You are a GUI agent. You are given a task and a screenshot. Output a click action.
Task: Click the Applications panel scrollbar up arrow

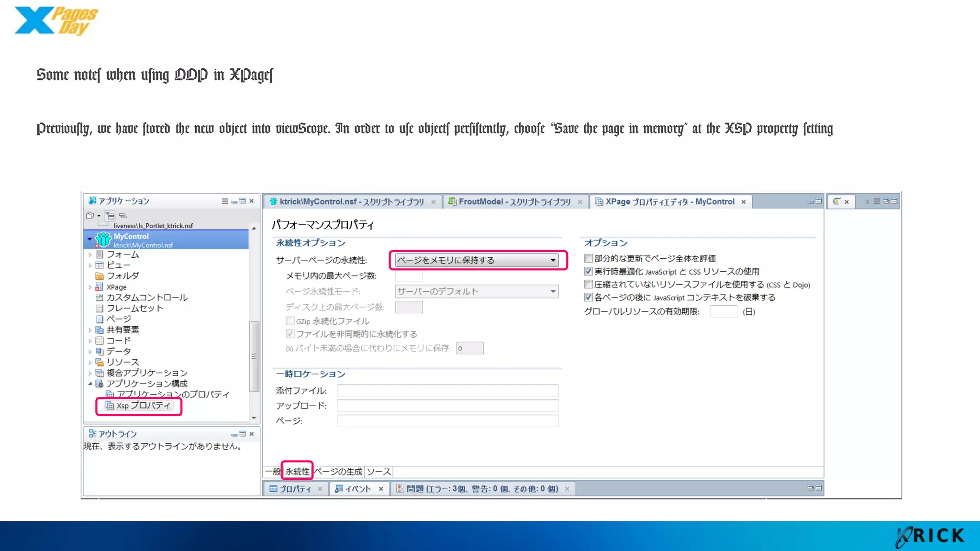[x=254, y=228]
